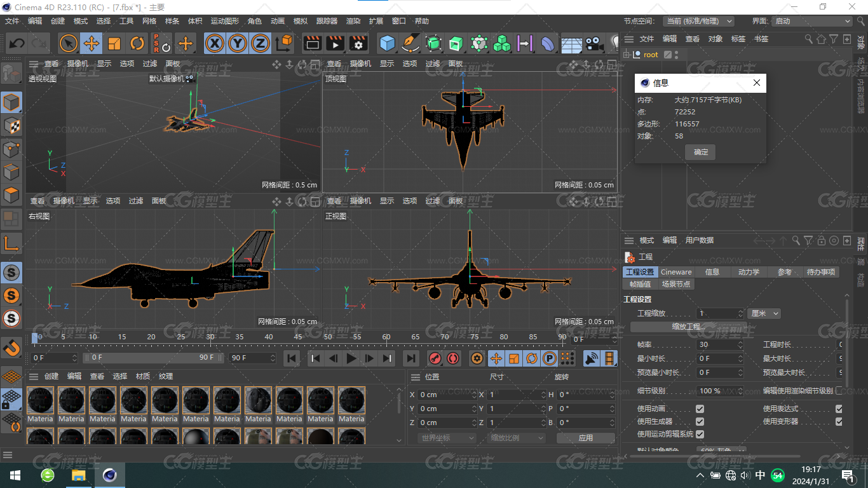Switch to the Cineware tab
868x488 pixels.
point(676,272)
